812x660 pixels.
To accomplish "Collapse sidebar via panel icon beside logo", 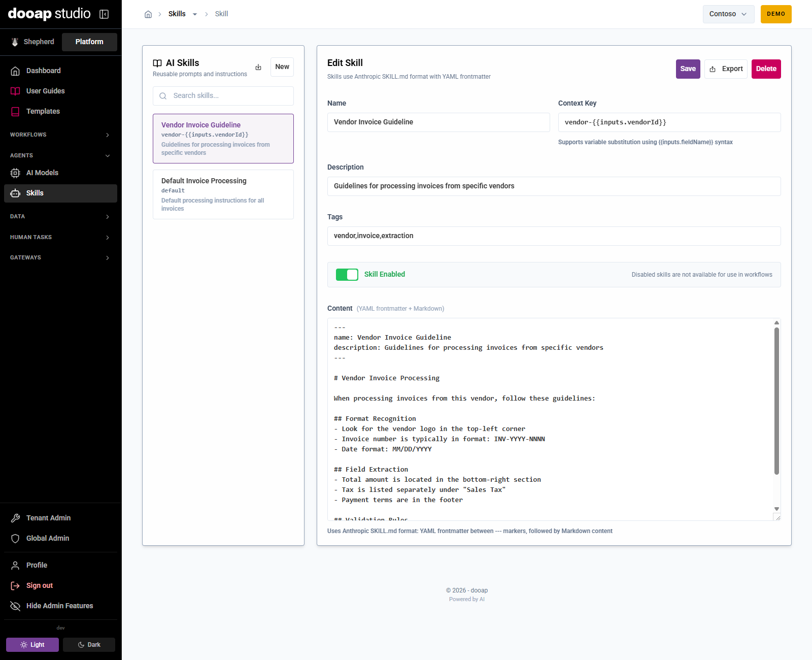I will (x=104, y=14).
